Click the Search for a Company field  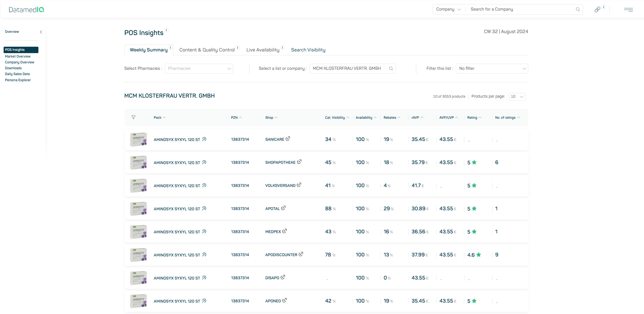coord(521,9)
